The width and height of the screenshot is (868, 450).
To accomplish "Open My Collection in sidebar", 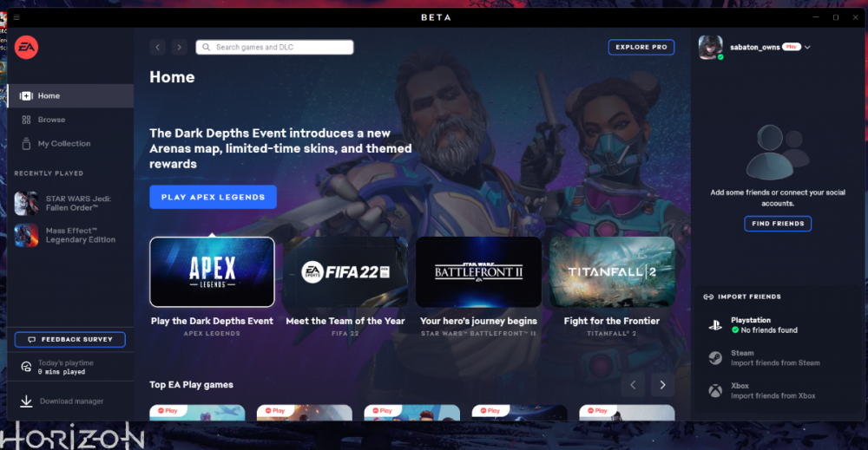I will pos(70,144).
